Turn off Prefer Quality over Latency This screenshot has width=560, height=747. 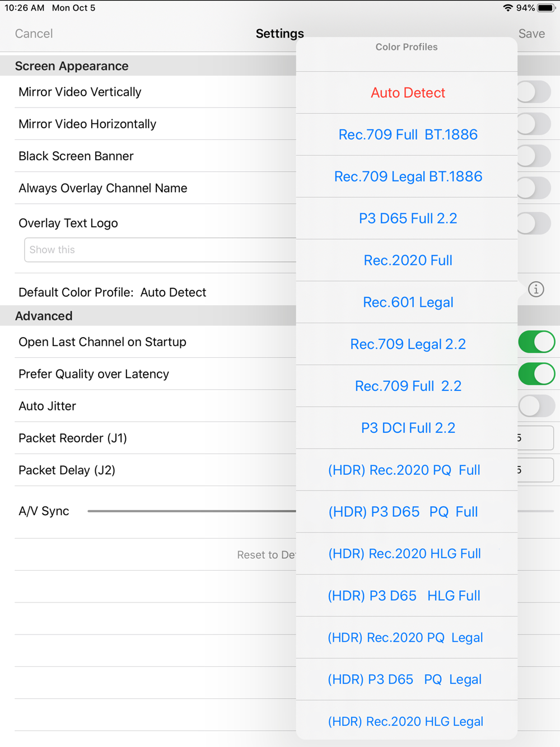click(536, 374)
